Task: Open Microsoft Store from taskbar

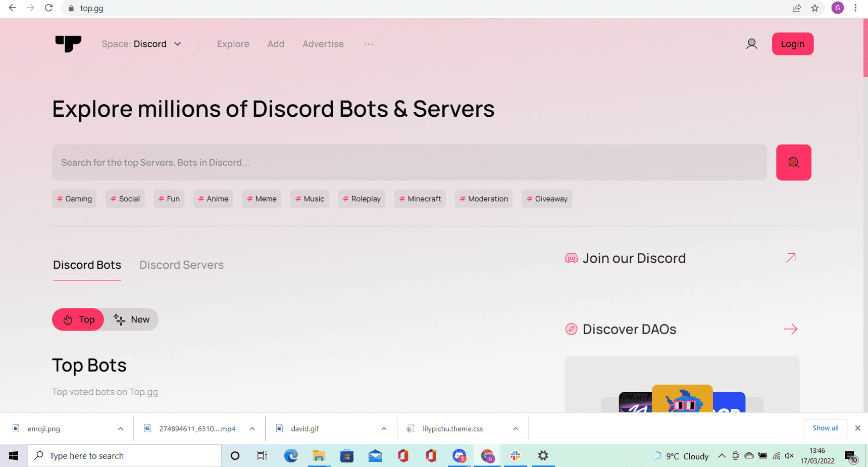Action: pyautogui.click(x=347, y=456)
